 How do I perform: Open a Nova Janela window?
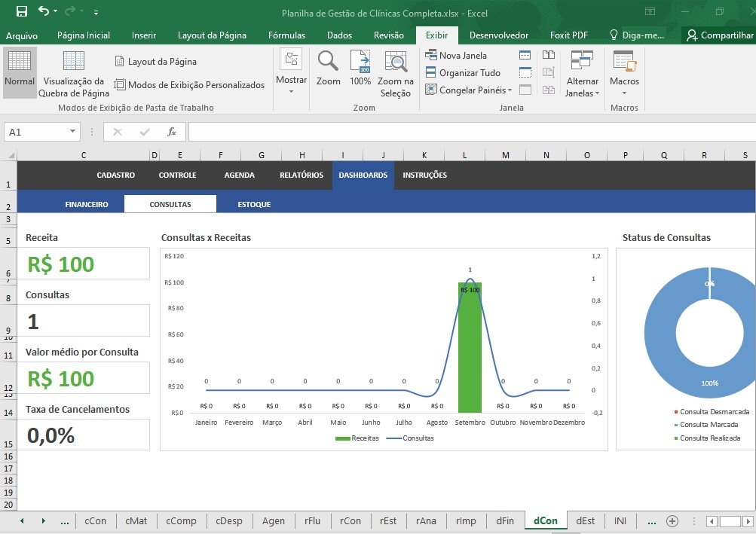click(457, 55)
